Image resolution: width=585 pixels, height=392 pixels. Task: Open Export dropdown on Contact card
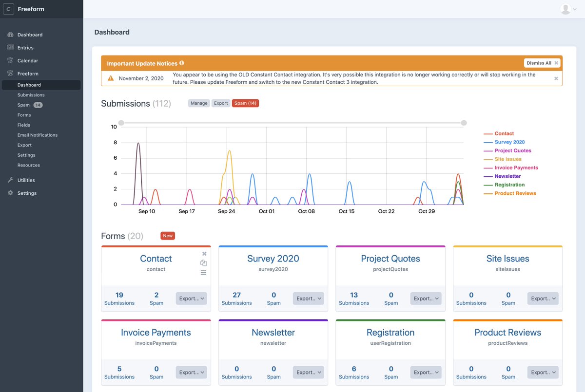(x=191, y=299)
